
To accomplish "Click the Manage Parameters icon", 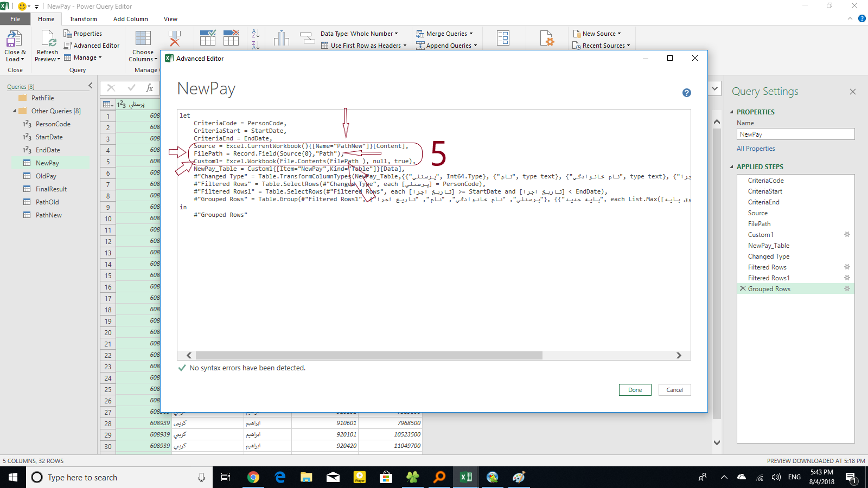I will (x=503, y=38).
